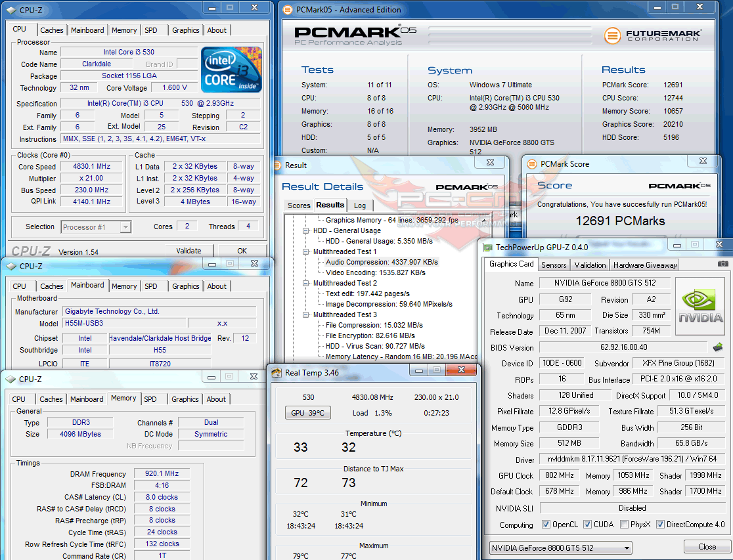733x560 pixels.
Task: Open About tab in CPU-Z Memory window
Action: coord(216,399)
